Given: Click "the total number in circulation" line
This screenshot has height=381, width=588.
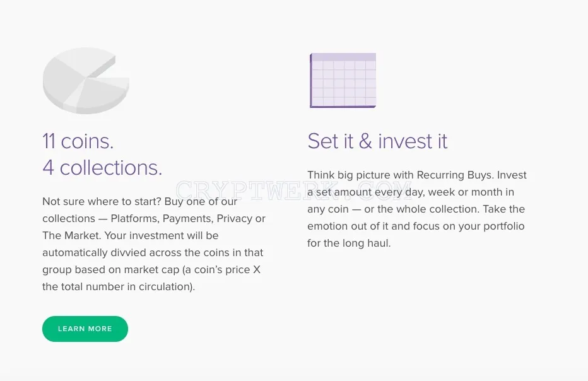Looking at the screenshot, I should coord(119,286).
